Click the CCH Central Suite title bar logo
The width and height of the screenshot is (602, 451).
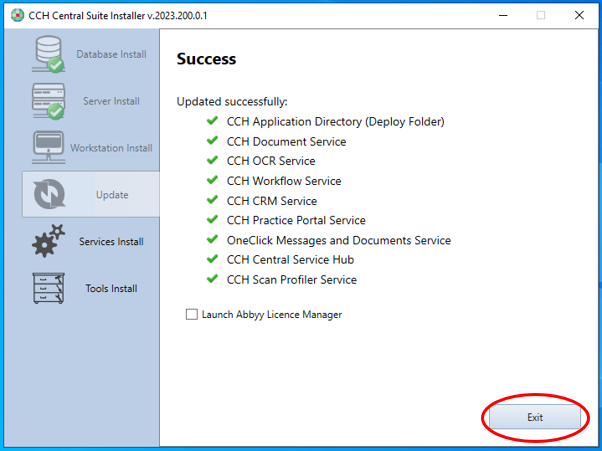(x=17, y=15)
